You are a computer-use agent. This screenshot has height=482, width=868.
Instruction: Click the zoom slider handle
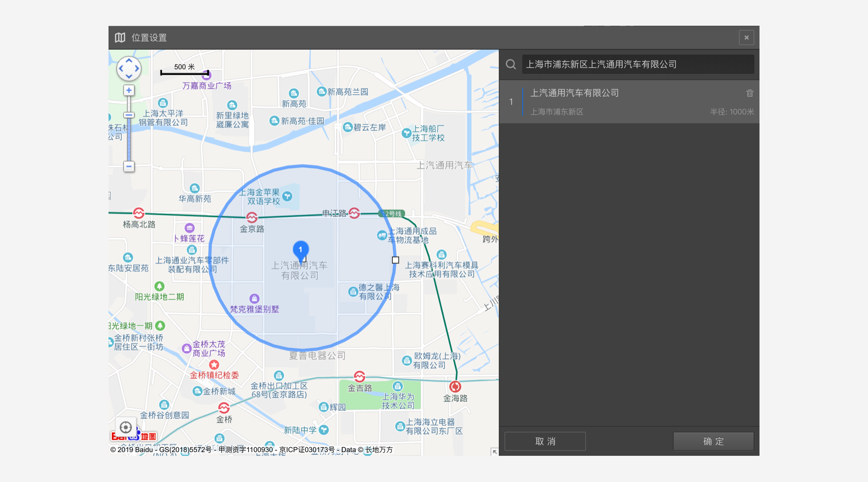[129, 115]
